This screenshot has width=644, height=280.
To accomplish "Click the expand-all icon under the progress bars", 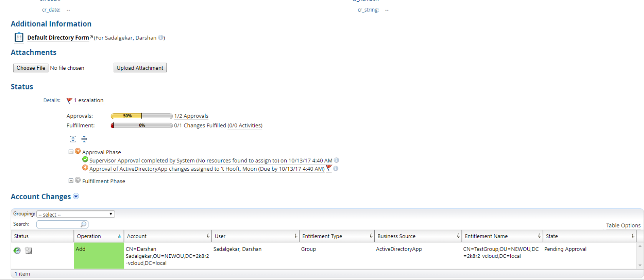I will pos(73,139).
